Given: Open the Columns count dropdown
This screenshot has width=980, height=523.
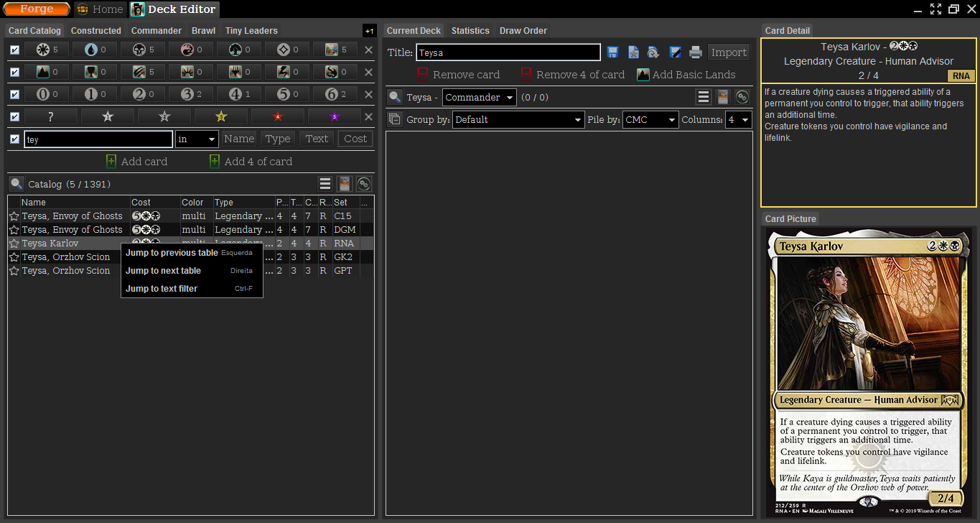Looking at the screenshot, I should click(x=737, y=119).
